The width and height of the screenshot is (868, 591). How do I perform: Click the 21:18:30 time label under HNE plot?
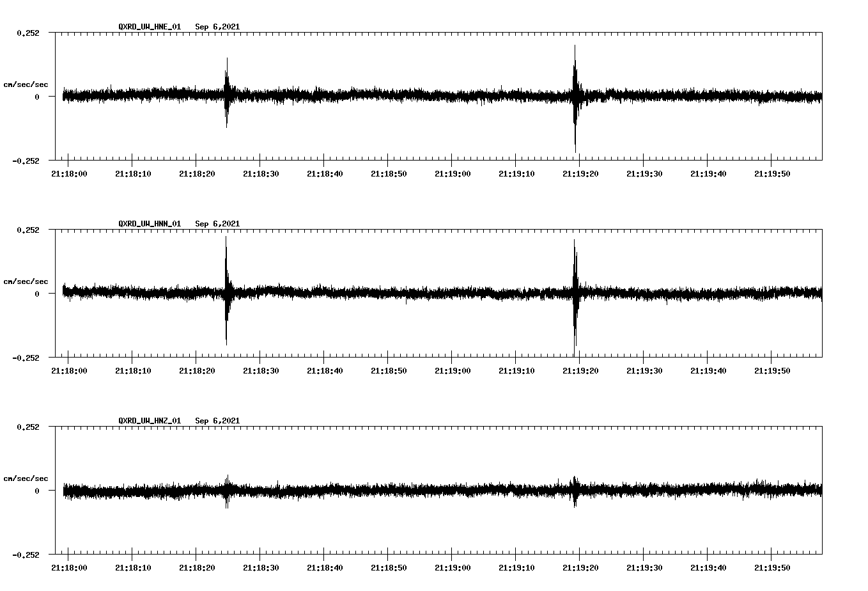261,174
